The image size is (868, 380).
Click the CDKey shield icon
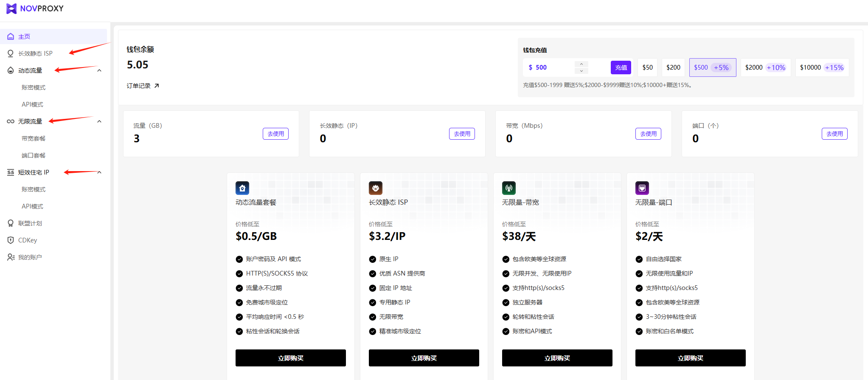coord(11,240)
